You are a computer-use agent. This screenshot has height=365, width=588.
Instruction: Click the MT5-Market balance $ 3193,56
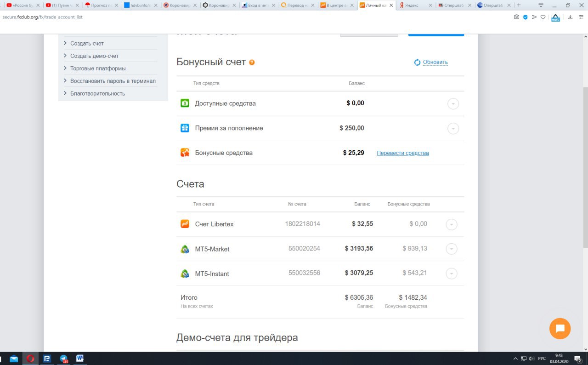click(359, 249)
